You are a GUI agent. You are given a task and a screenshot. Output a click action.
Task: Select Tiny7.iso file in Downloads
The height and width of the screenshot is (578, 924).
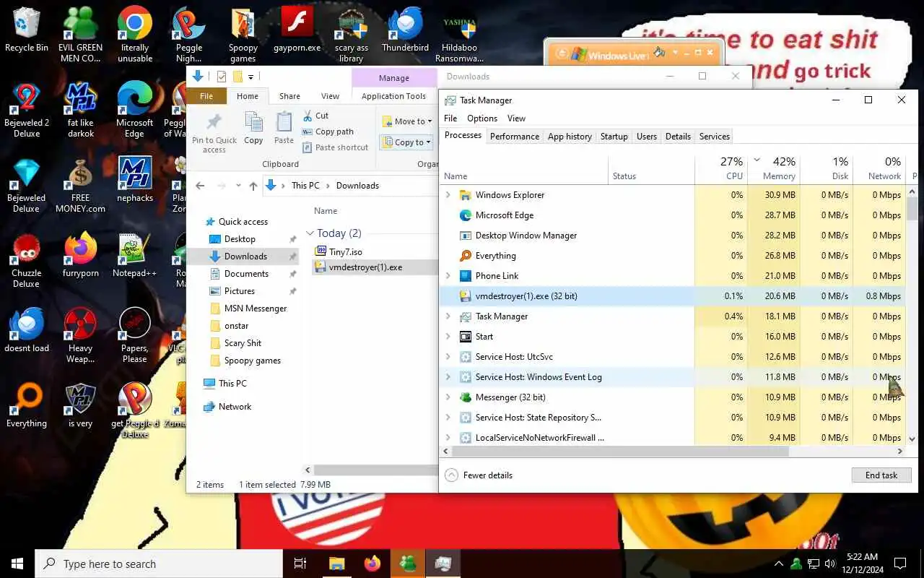coord(346,251)
